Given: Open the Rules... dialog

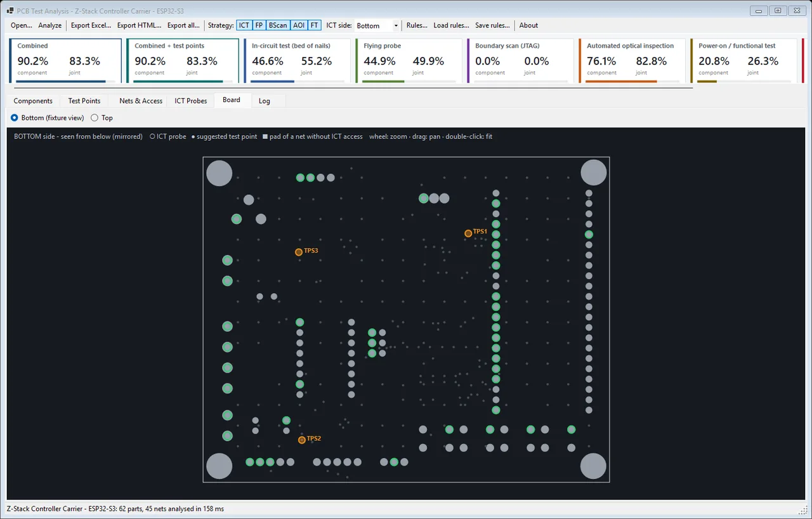Looking at the screenshot, I should [x=417, y=25].
